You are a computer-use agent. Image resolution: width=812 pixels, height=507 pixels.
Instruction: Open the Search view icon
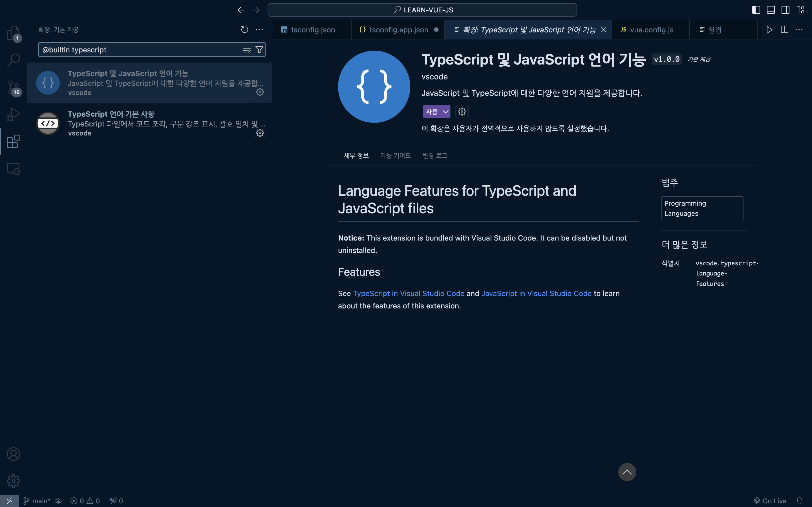pos(14,60)
